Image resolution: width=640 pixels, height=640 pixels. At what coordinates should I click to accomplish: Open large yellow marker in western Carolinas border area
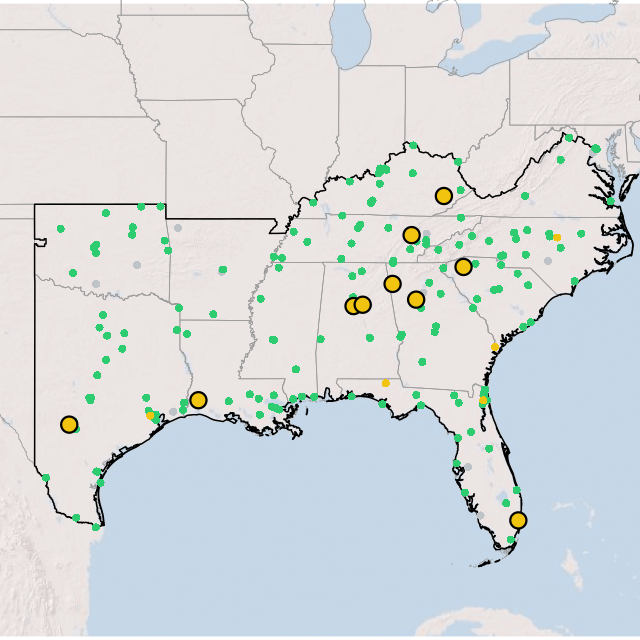[x=463, y=267]
